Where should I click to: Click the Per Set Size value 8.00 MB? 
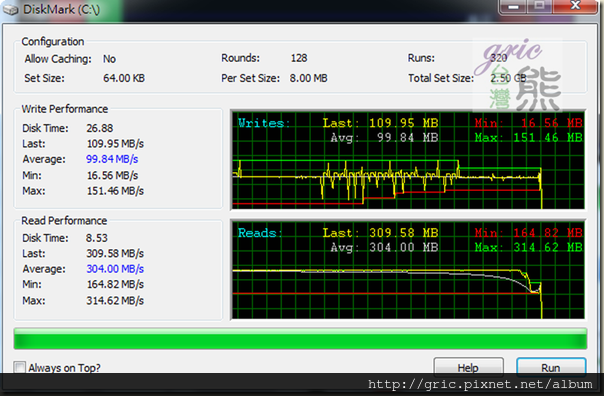[309, 78]
